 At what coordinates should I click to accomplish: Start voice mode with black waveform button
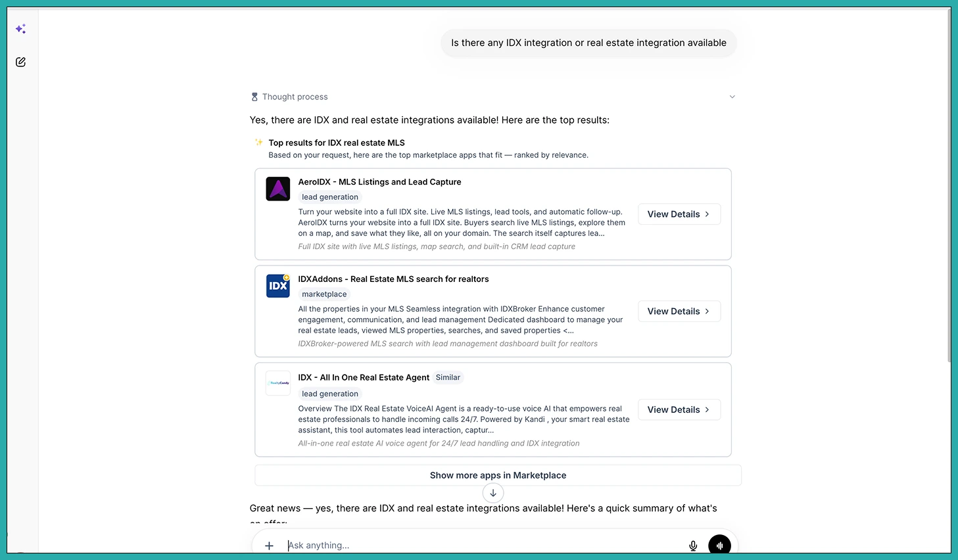[719, 546]
